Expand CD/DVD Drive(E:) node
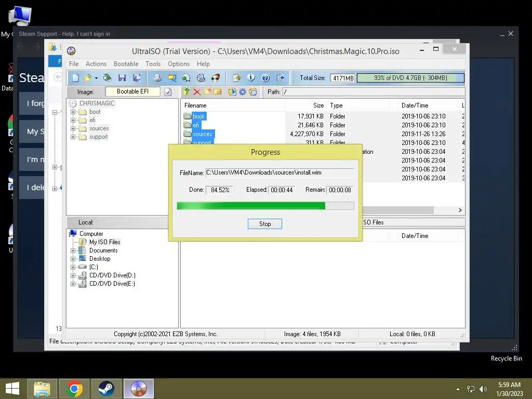532x399 pixels. pyautogui.click(x=73, y=284)
